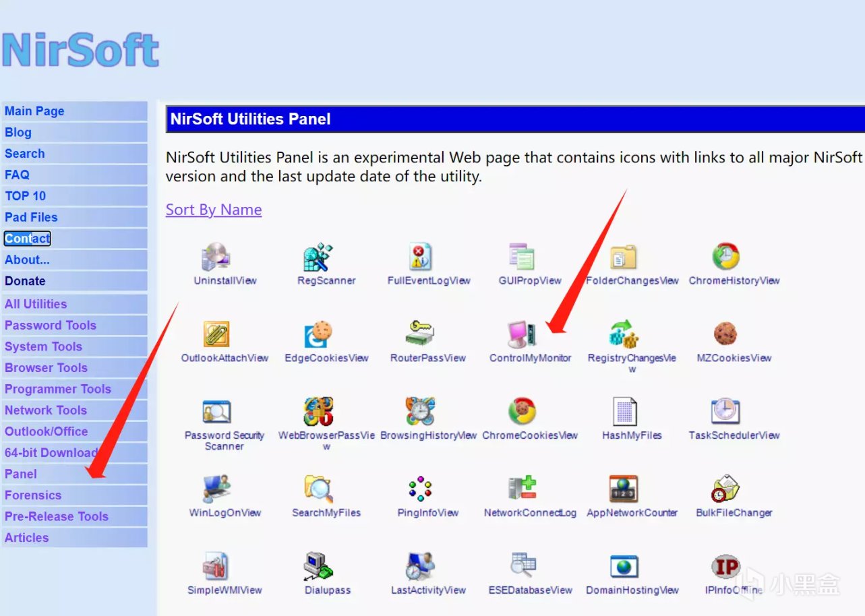The height and width of the screenshot is (616, 865).
Task: Open the SimpleWMIView icon
Action: click(x=216, y=566)
